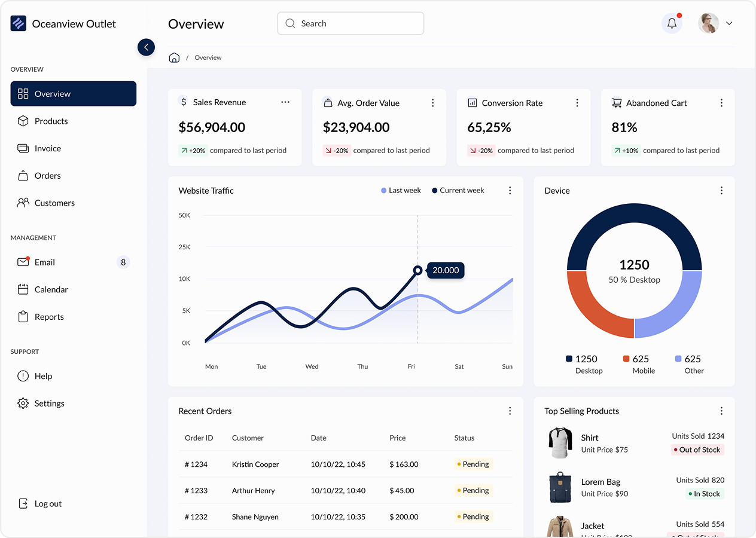Open Website Traffic chart options menu
This screenshot has height=538, width=756.
coord(510,191)
